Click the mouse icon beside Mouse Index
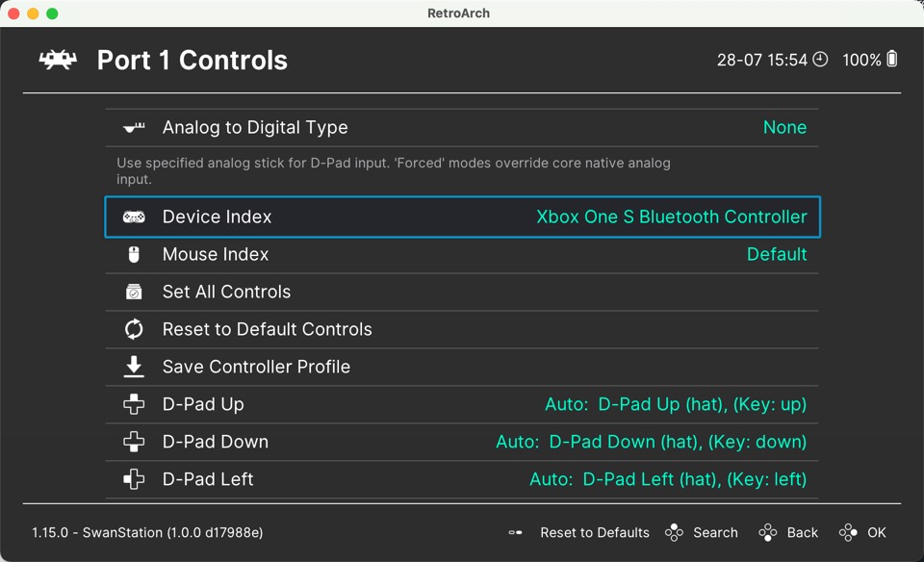924x562 pixels. click(133, 254)
